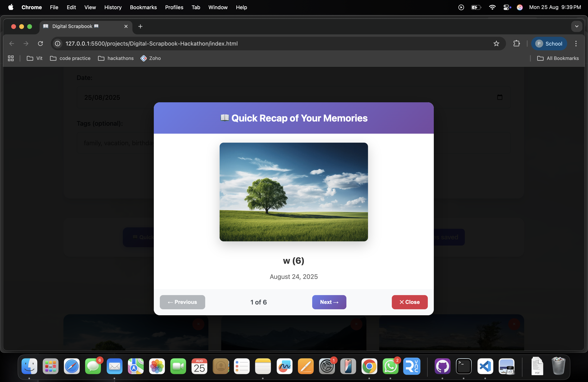
Task: Reload the Digital Scrapbook page
Action: point(41,44)
